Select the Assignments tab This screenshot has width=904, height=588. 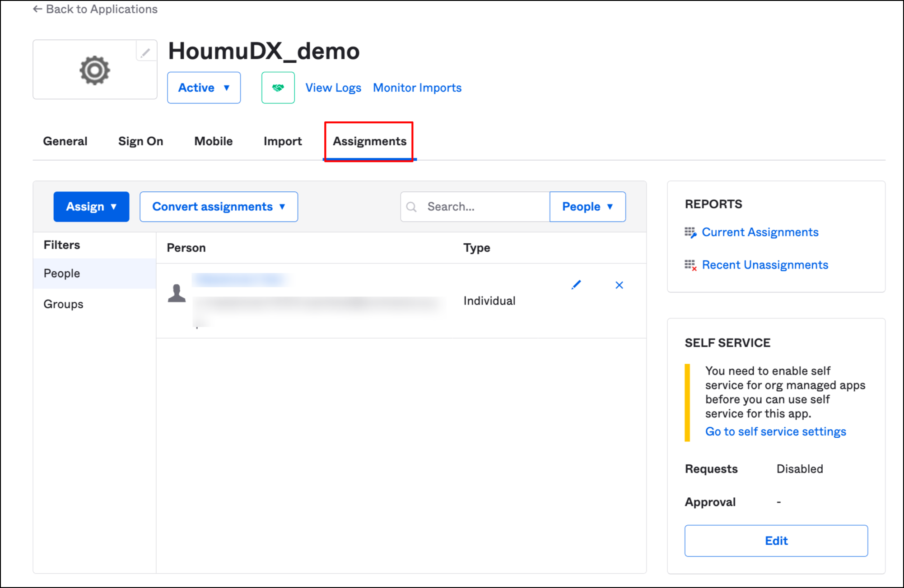point(370,141)
